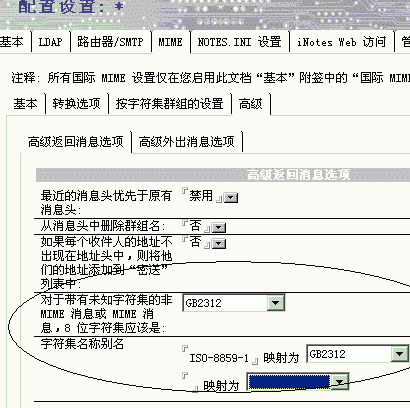Expand the highlighted blue 映射为 dropdown
410x408 pixels.
340,382
